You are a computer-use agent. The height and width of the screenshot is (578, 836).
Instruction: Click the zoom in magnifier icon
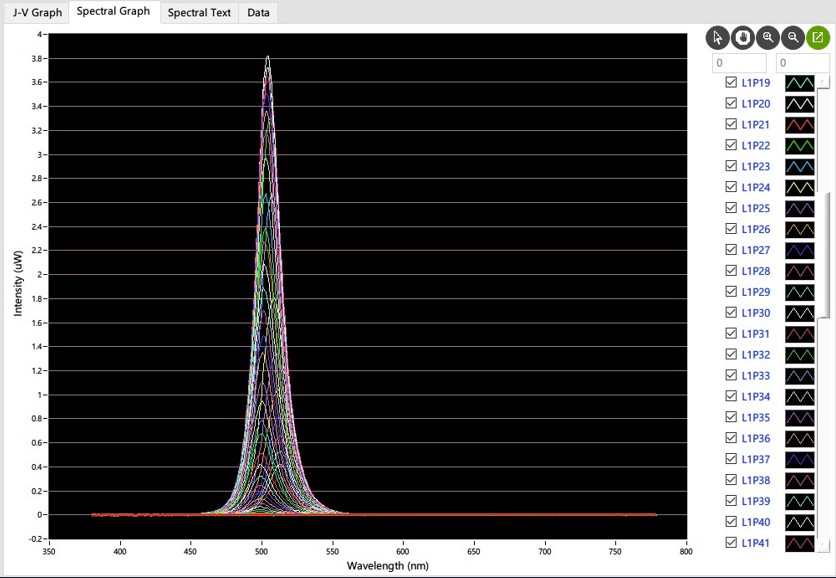768,38
